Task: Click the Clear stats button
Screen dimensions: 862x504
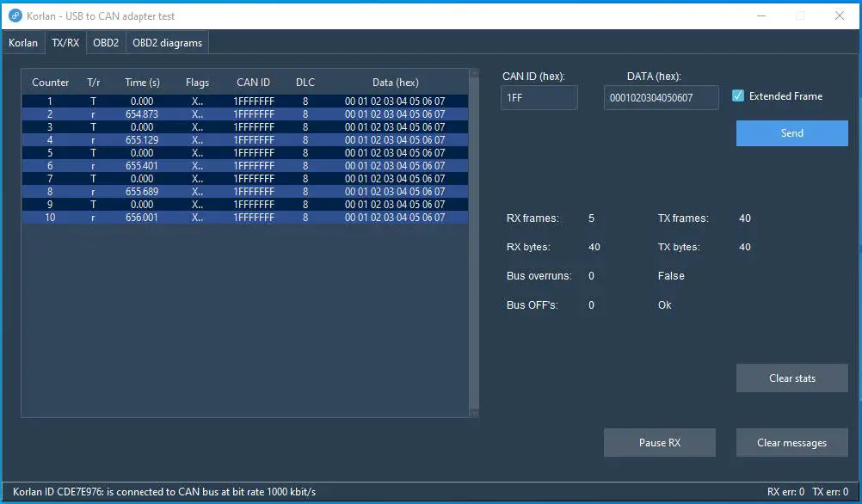Action: (791, 378)
